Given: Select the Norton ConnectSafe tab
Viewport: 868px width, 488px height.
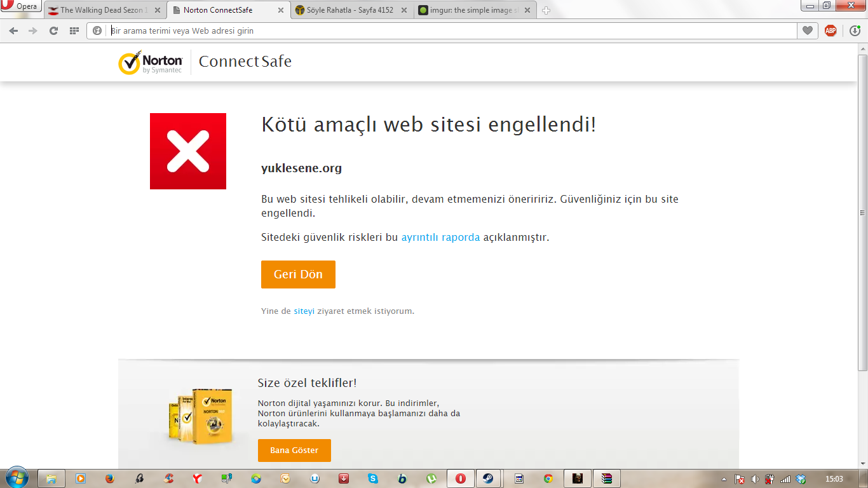Looking at the screenshot, I should pyautogui.click(x=229, y=10).
